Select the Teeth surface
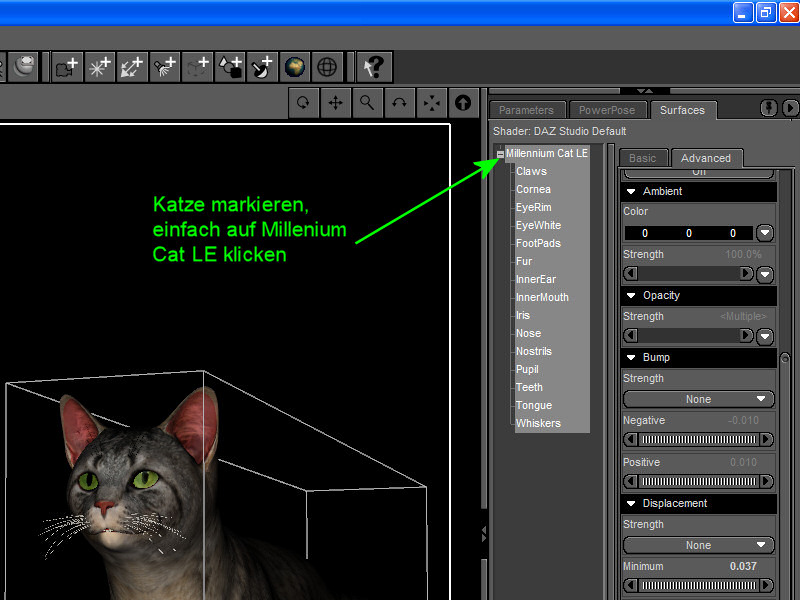 [x=529, y=387]
